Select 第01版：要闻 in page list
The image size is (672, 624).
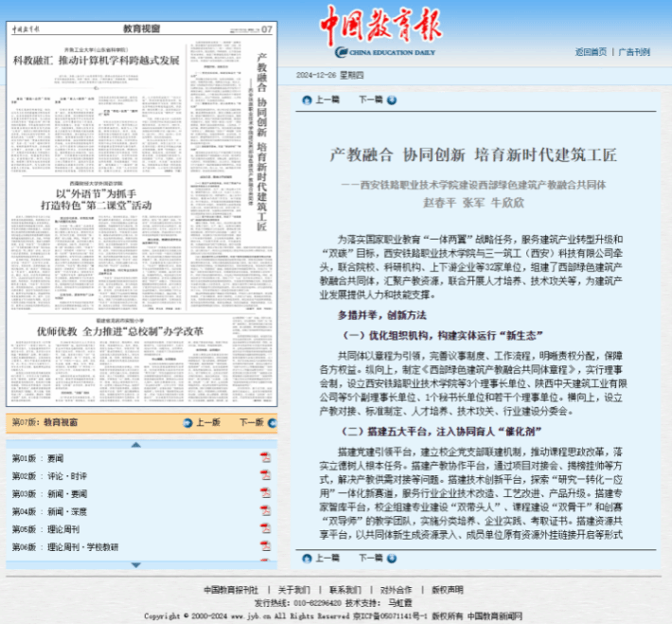click(x=38, y=458)
